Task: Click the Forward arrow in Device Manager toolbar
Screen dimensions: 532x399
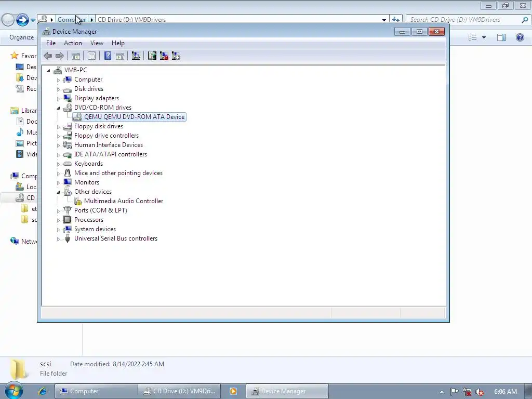Action: (x=59, y=56)
